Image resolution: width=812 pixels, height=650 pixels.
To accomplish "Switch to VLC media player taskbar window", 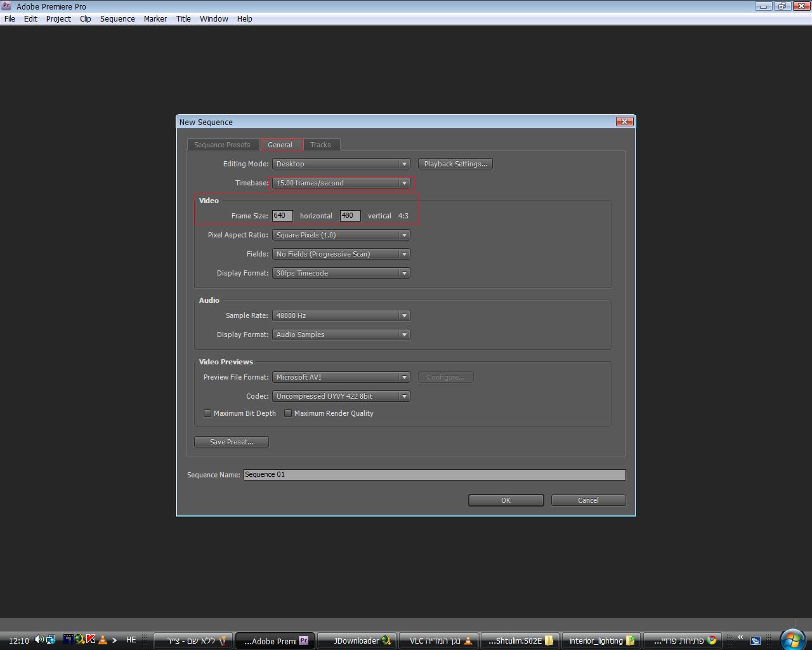I will coord(438,640).
